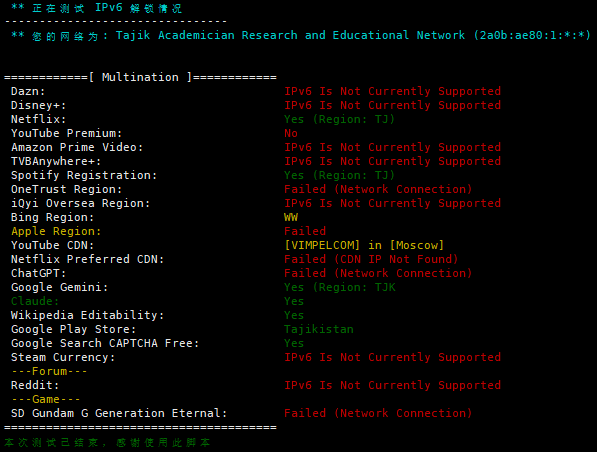This screenshot has width=597, height=452.
Task: Click the 'Steam Currency:' label
Action: coord(63,357)
